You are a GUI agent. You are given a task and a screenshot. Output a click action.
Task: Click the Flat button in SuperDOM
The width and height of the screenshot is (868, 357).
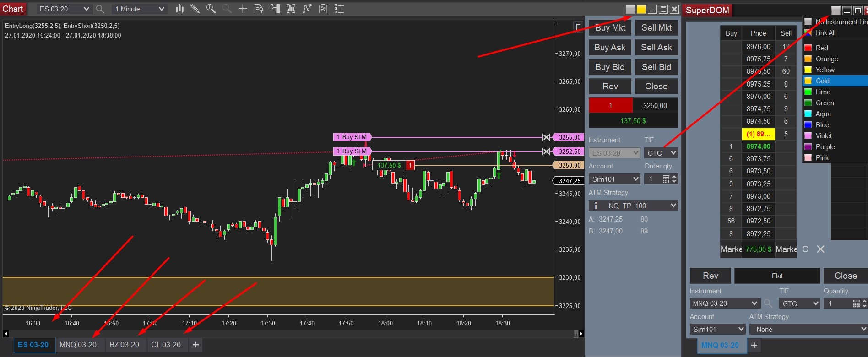click(777, 276)
